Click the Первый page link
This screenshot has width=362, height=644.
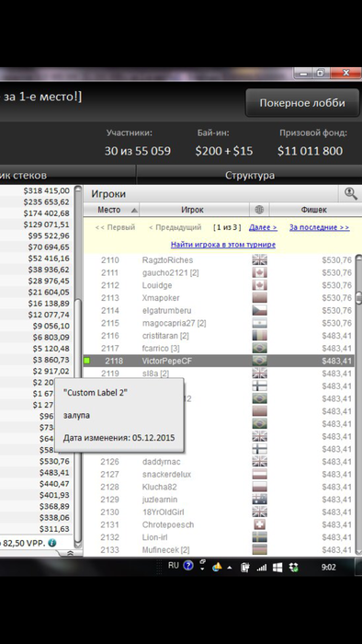click(115, 227)
